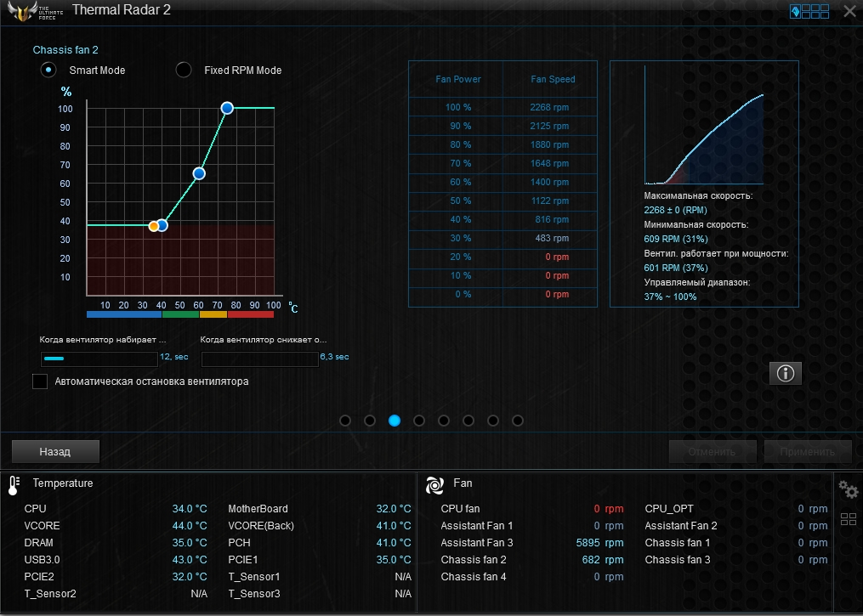The width and height of the screenshot is (863, 616).
Task: Click the PCIE1 temperature label
Action: [242, 560]
